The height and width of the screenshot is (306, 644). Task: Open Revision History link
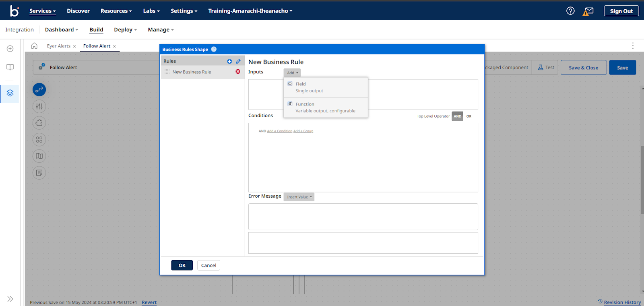pyautogui.click(x=622, y=302)
